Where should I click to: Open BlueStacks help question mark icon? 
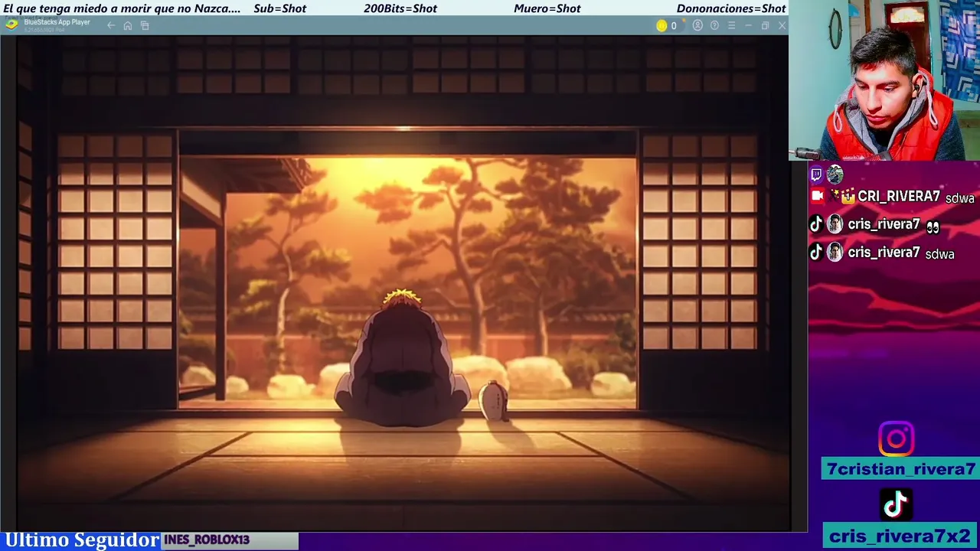point(714,25)
